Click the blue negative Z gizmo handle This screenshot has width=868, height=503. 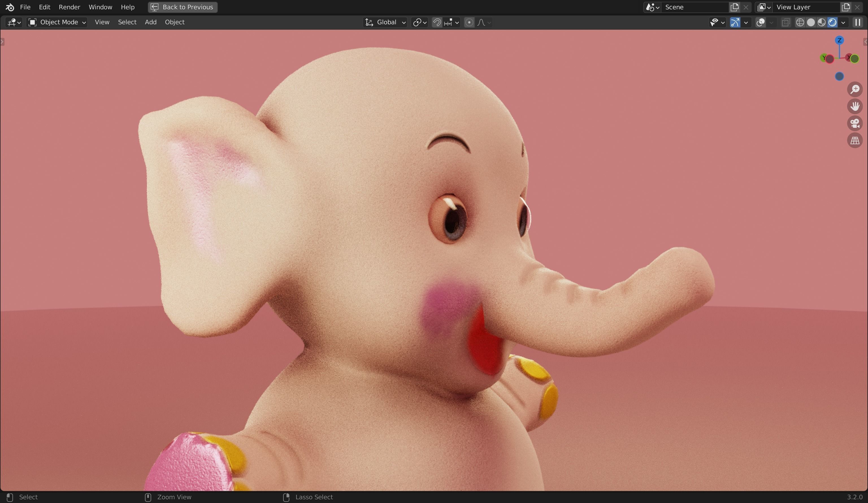coord(839,76)
